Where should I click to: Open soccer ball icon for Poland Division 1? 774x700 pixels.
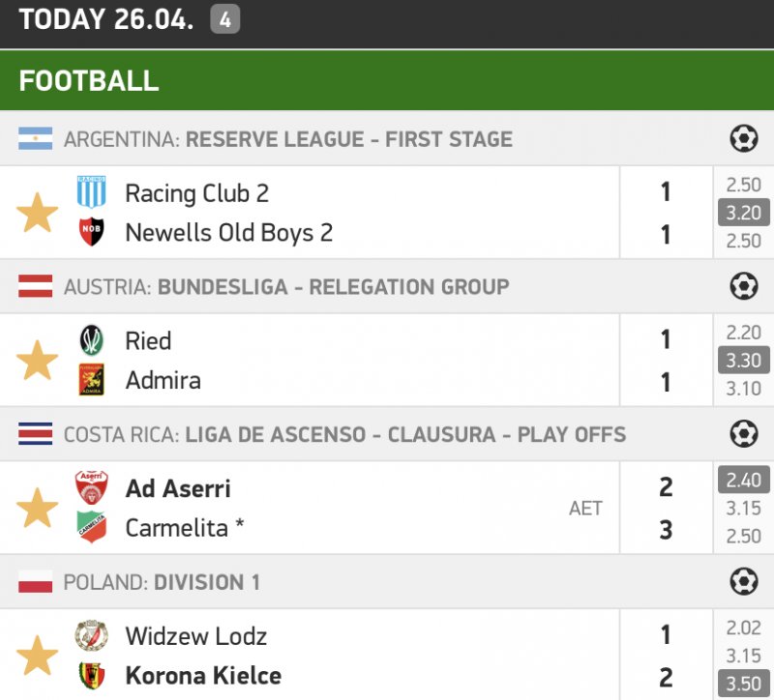[743, 582]
